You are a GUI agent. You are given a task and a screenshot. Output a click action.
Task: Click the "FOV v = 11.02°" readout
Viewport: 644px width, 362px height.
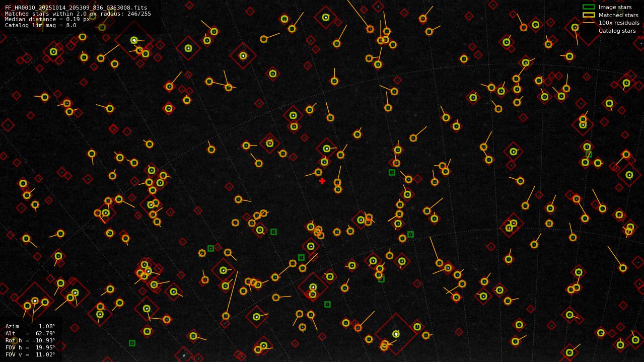click(x=30, y=354)
